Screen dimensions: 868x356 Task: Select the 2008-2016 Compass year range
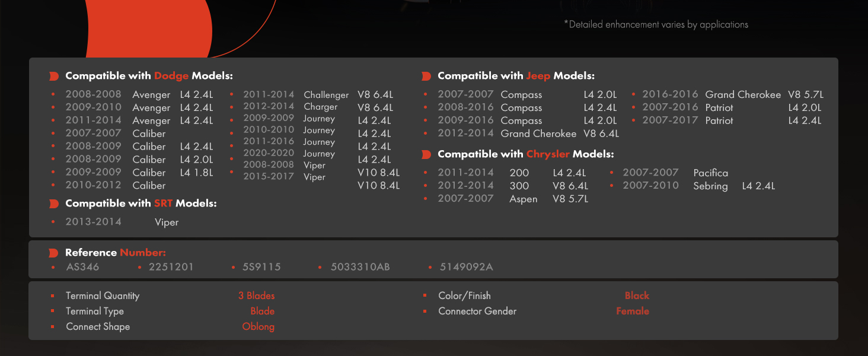pyautogui.click(x=465, y=107)
